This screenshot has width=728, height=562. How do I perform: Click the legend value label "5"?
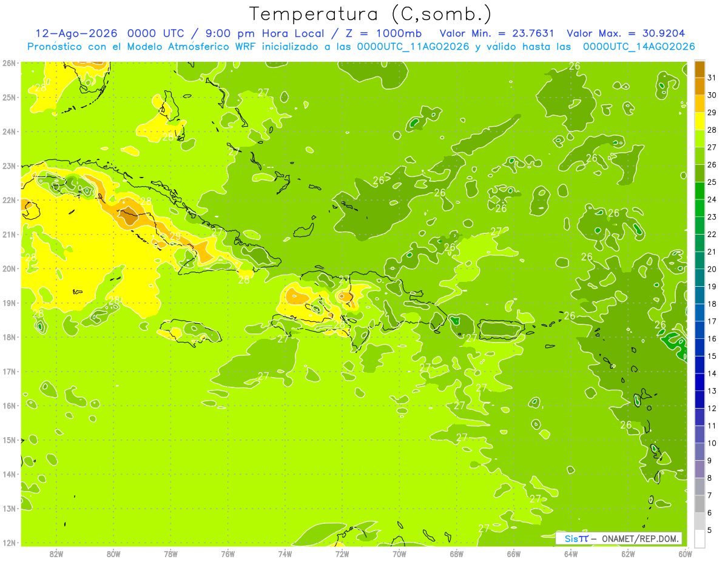coord(710,530)
